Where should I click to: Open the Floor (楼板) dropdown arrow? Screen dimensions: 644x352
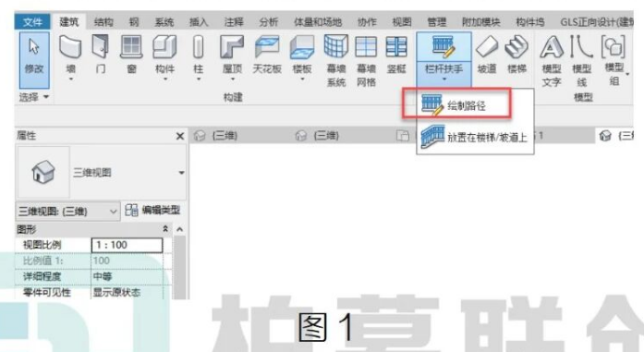(302, 79)
